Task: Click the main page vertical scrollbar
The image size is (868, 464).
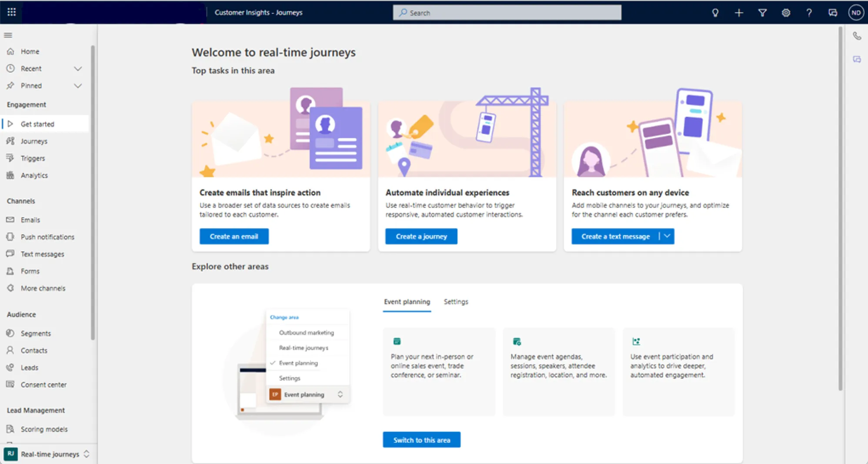Action: [x=840, y=209]
